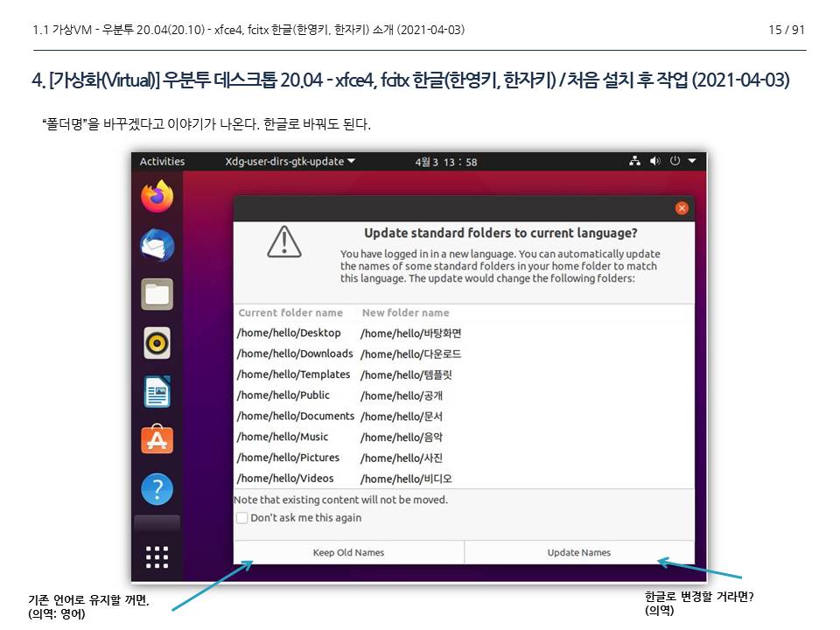The width and height of the screenshot is (840, 630).
Task: Select the /home/hello/Desktop row
Action: (464, 332)
